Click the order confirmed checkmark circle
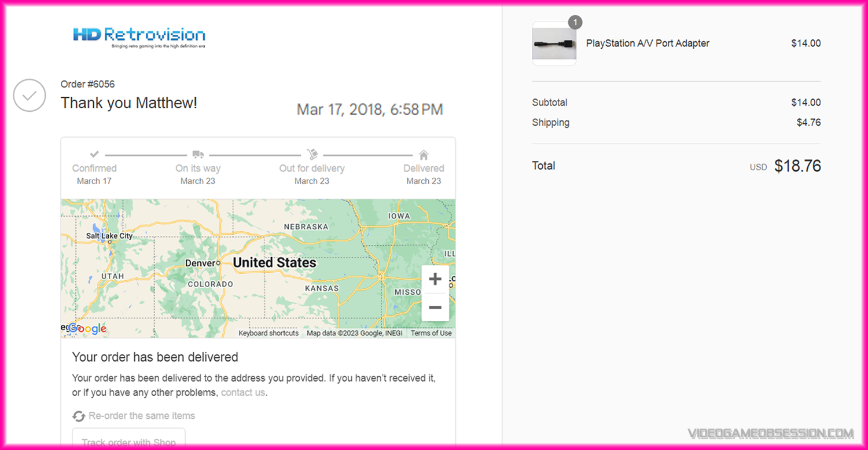Viewport: 868px width, 450px height. point(30,95)
